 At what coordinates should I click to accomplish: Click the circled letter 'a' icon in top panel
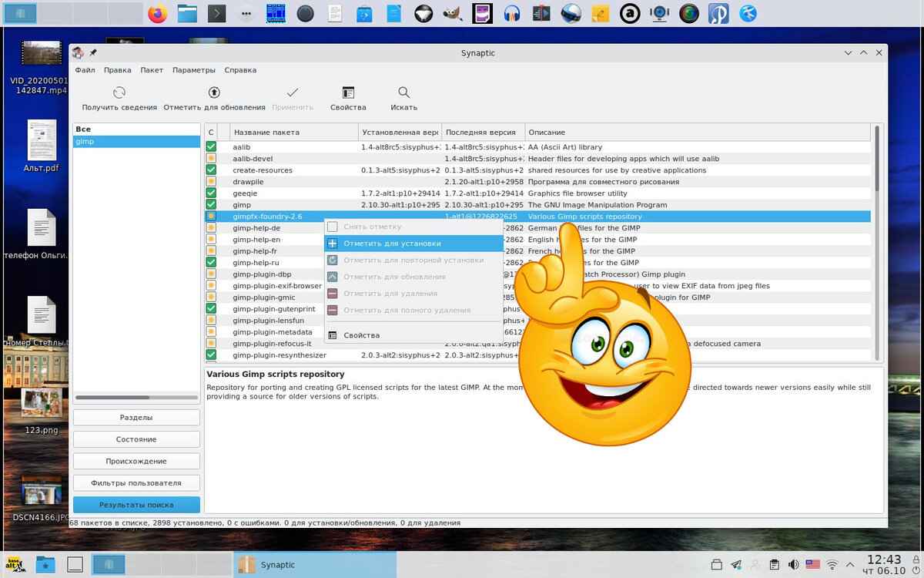[x=630, y=13]
